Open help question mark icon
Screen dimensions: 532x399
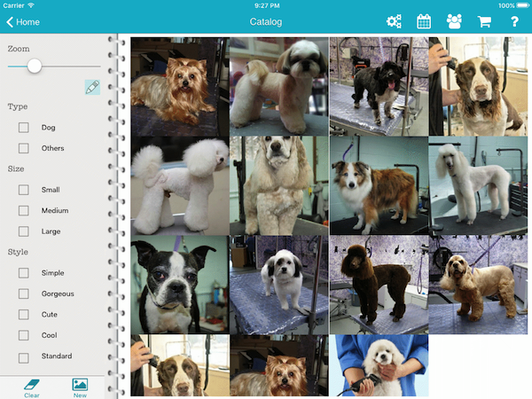point(514,21)
